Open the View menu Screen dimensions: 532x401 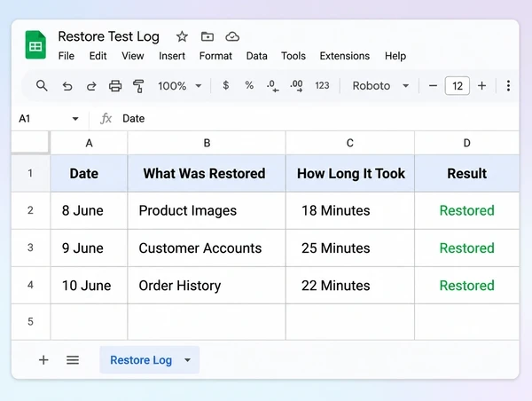click(x=133, y=56)
